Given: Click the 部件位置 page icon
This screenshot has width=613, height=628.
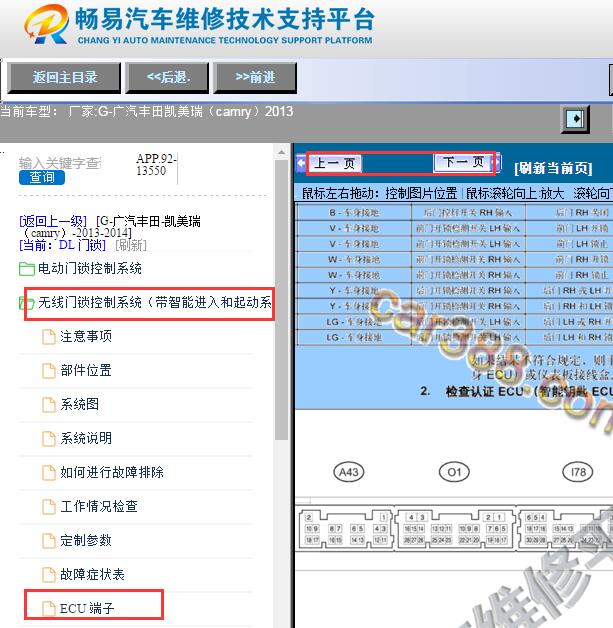Looking at the screenshot, I should tap(49, 371).
